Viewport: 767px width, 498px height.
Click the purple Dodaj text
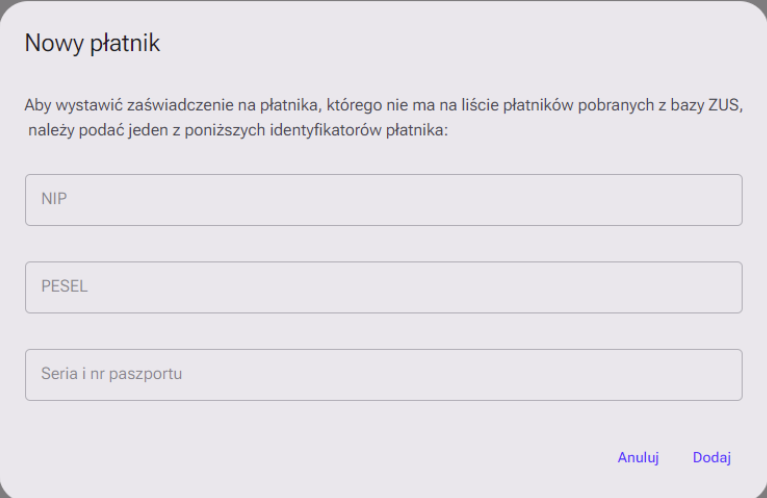click(712, 458)
